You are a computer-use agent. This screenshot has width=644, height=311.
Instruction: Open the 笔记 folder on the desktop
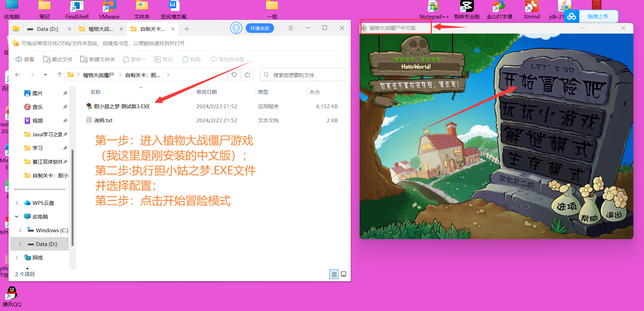(x=44, y=10)
